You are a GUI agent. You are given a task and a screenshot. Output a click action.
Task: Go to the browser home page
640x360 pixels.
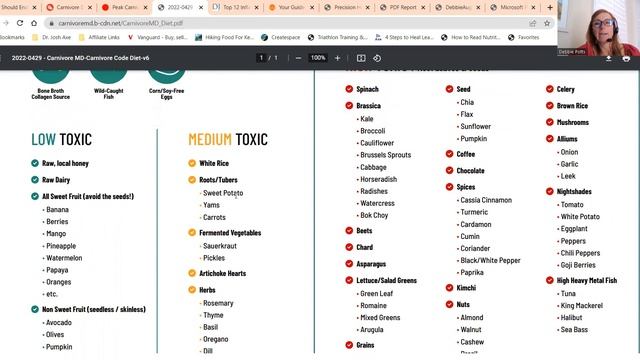tap(34, 23)
